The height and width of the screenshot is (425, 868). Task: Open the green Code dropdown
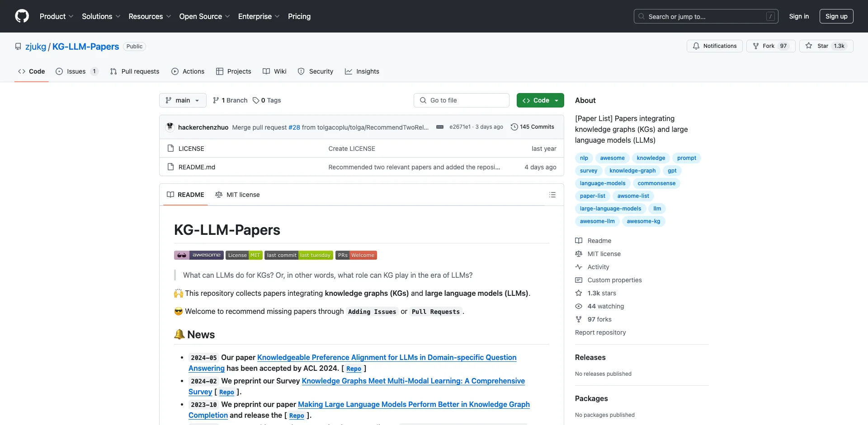click(540, 100)
